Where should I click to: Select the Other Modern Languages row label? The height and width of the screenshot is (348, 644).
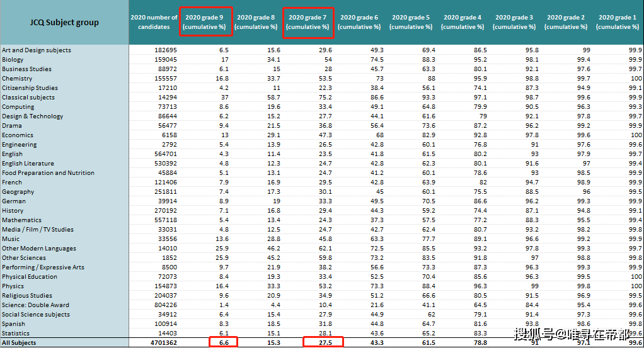click(x=39, y=249)
